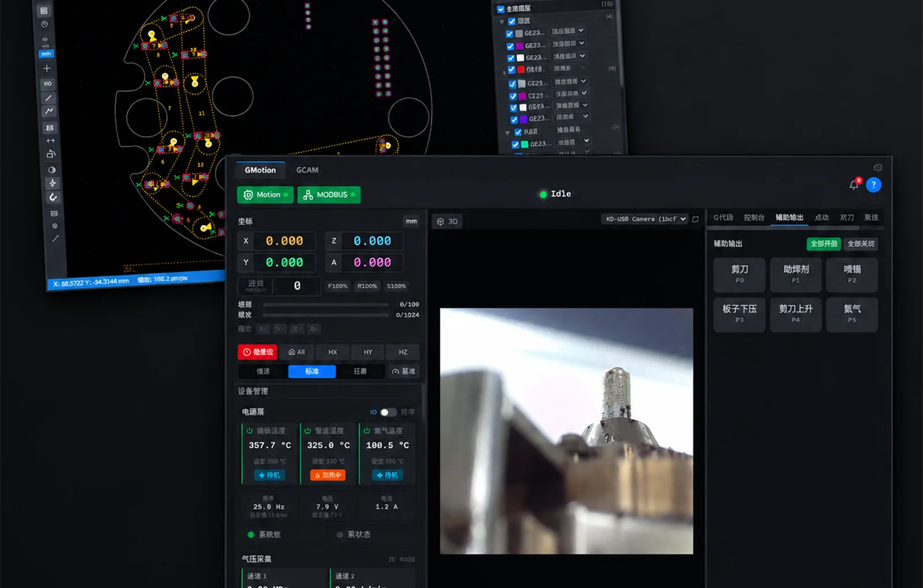Switch to the GCAM tab
923x588 pixels.
307,170
